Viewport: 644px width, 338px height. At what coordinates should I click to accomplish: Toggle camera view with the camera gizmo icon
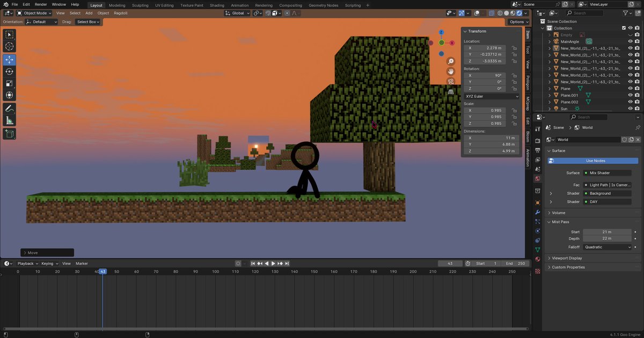pyautogui.click(x=451, y=82)
